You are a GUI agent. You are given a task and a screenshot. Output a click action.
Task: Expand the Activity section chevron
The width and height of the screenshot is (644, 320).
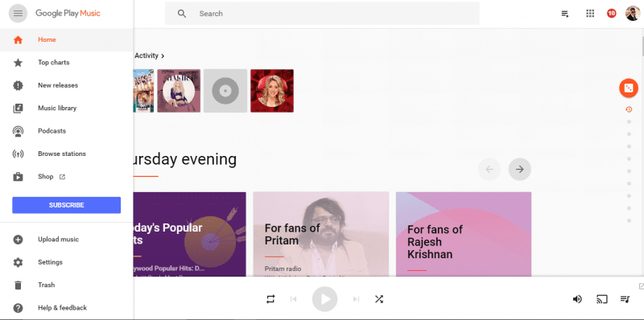163,55
